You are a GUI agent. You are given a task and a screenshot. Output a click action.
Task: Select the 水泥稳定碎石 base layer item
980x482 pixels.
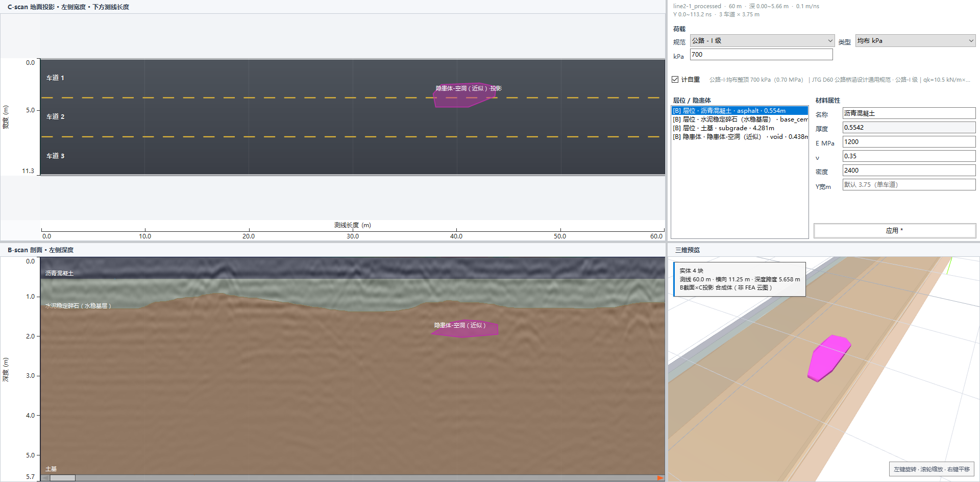point(740,119)
